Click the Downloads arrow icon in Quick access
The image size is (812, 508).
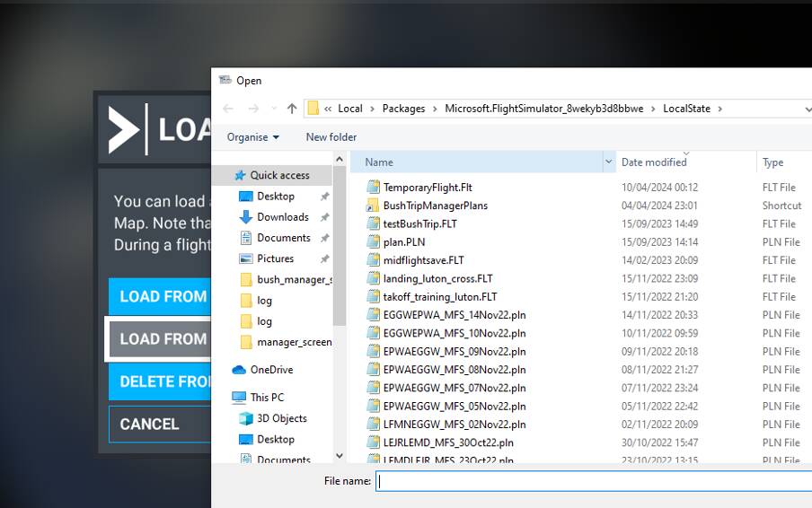(x=246, y=217)
